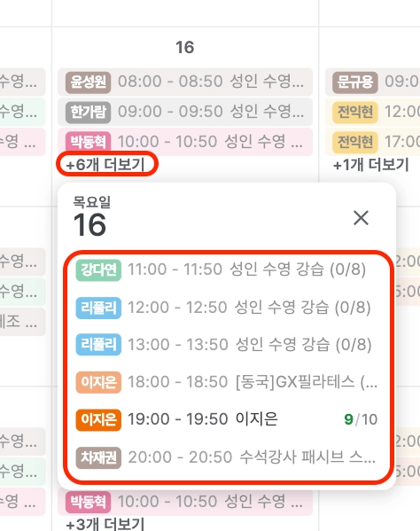
Task: Open 리플리 12:00 - 12:50 class
Action: pos(227,308)
